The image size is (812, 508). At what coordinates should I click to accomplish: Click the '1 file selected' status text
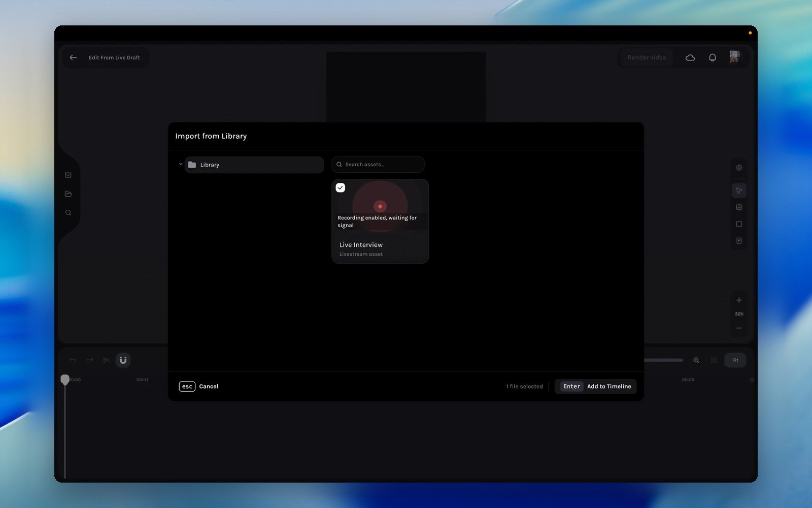click(524, 387)
